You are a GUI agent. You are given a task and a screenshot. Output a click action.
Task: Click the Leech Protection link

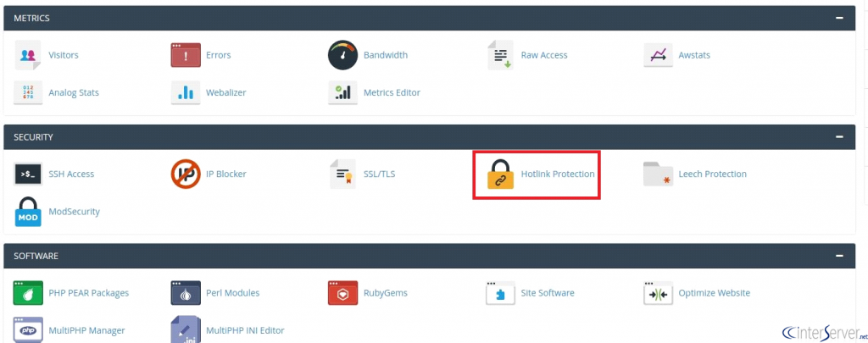pos(712,174)
